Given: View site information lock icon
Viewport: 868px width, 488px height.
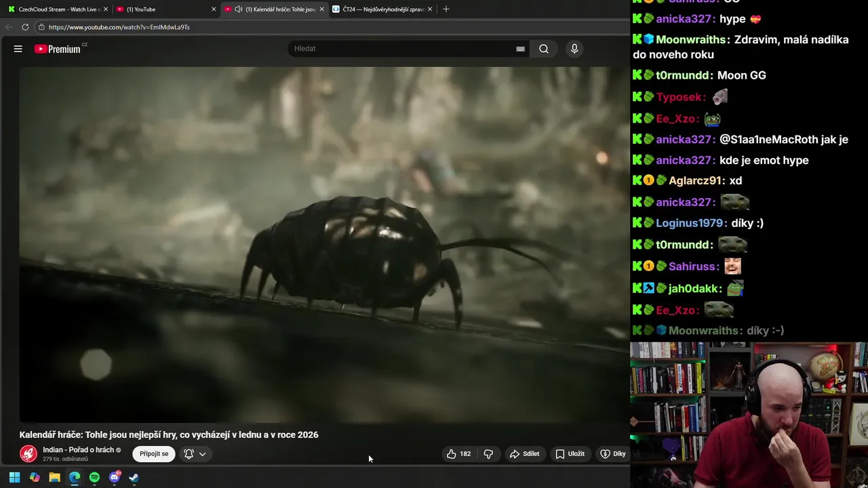Looking at the screenshot, I should pyautogui.click(x=41, y=27).
